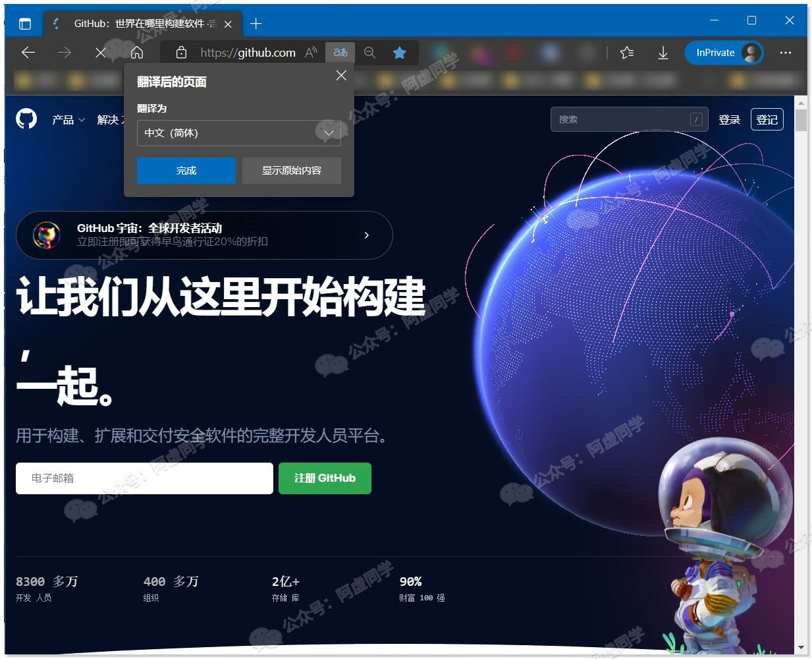This screenshot has height=659, width=812.
Task: Open the Downloads panel
Action: pyautogui.click(x=663, y=53)
